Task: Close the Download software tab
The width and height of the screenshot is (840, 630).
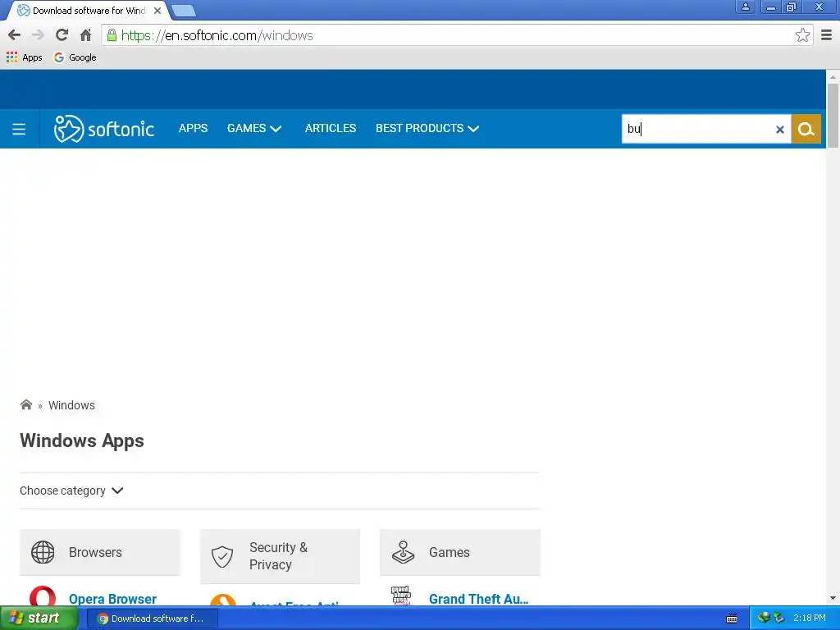Action: click(x=157, y=11)
